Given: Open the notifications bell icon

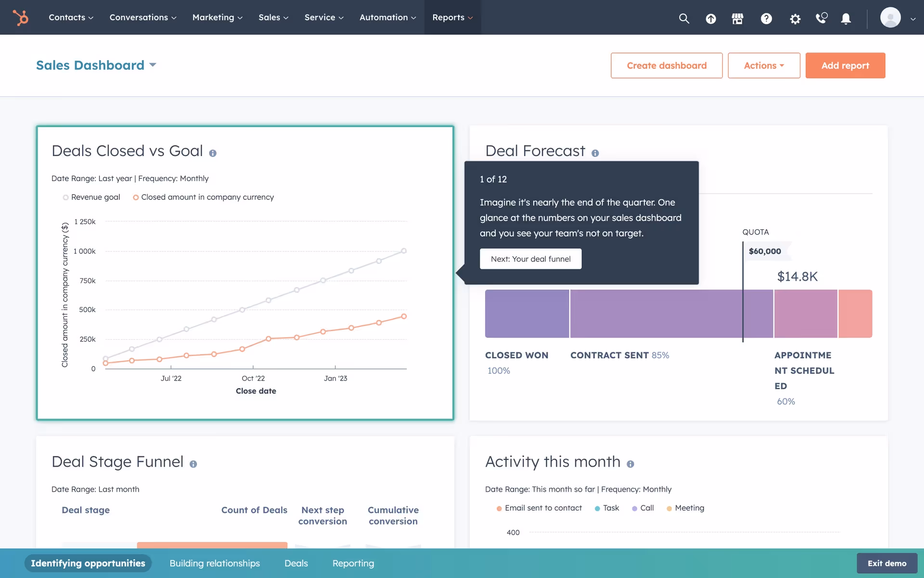Looking at the screenshot, I should pos(846,18).
